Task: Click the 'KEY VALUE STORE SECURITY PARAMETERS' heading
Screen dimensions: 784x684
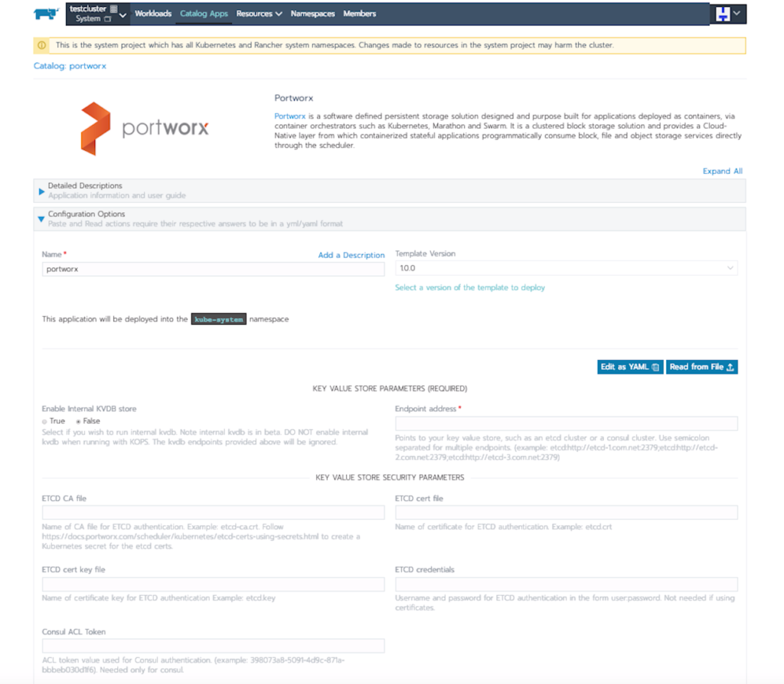Action: [390, 478]
